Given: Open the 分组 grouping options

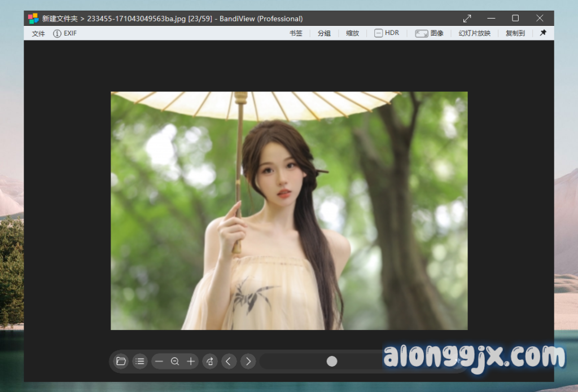Looking at the screenshot, I should tap(323, 33).
